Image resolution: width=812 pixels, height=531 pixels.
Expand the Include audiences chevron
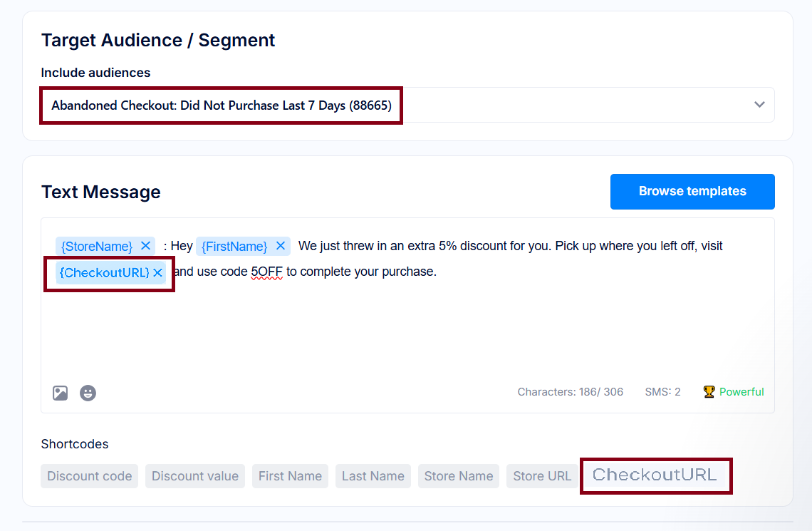759,105
